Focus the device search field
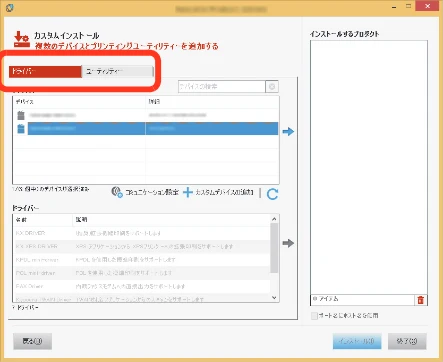The height and width of the screenshot is (362, 443). [222, 87]
